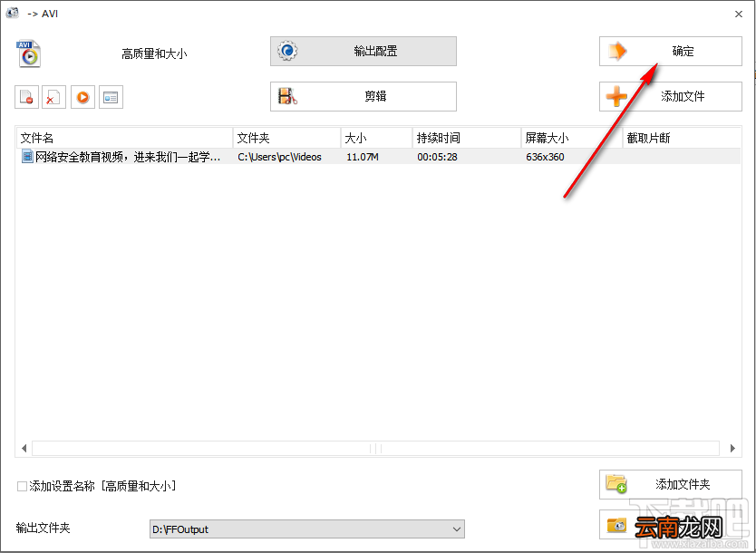Click the left arrow of horizontal scrollbar

[24, 449]
